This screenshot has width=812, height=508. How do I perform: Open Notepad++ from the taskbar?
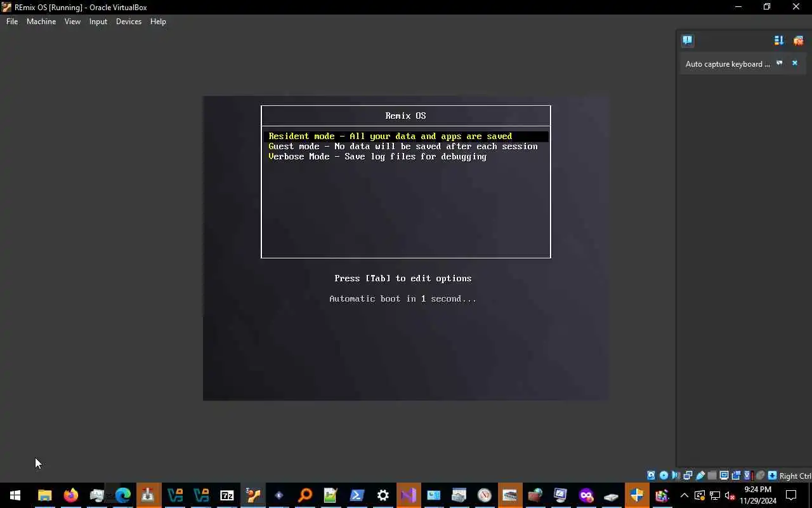[331, 495]
